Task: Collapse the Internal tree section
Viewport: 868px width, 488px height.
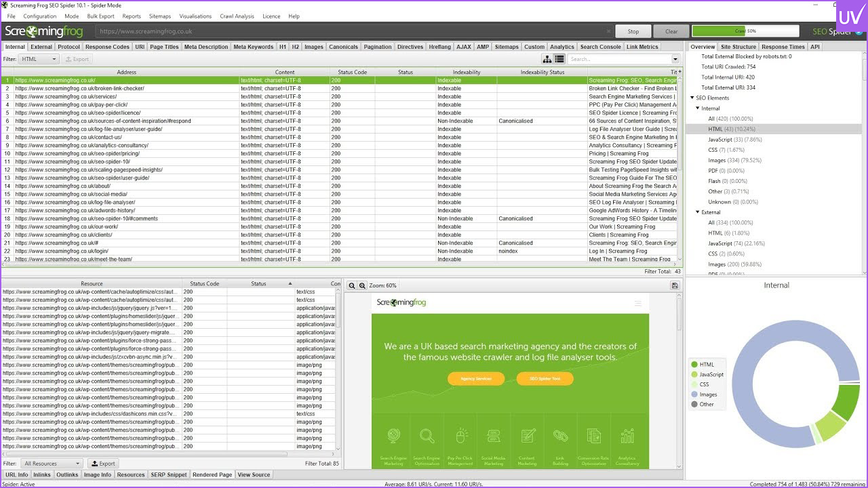Action: tap(698, 108)
